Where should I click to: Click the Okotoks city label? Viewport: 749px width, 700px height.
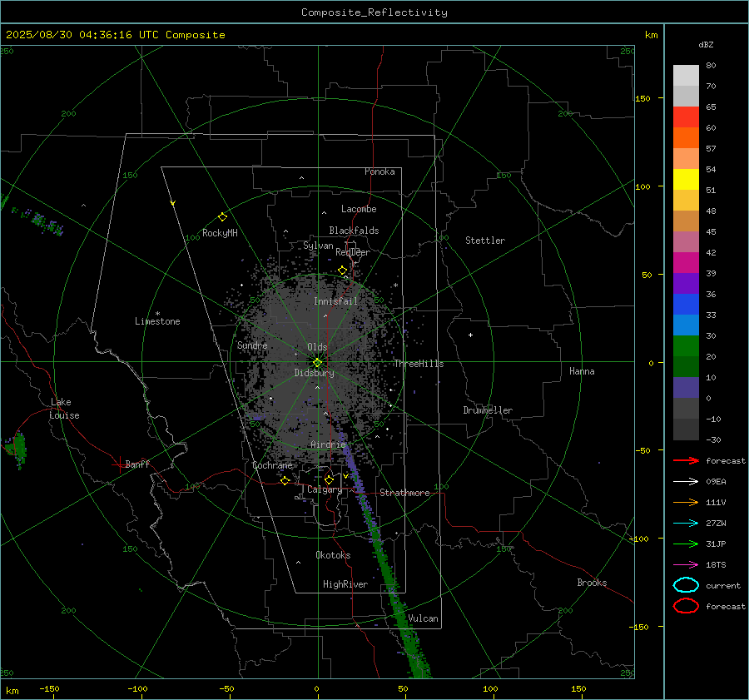[x=333, y=555]
